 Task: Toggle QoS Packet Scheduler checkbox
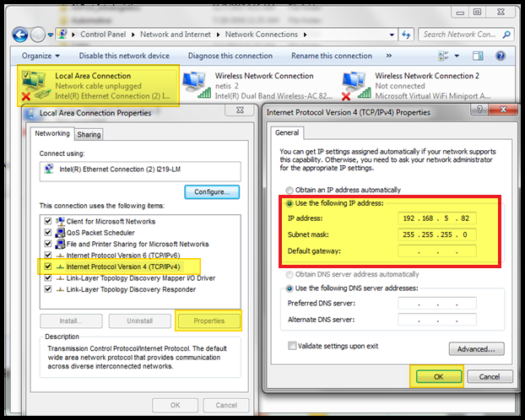(x=48, y=233)
